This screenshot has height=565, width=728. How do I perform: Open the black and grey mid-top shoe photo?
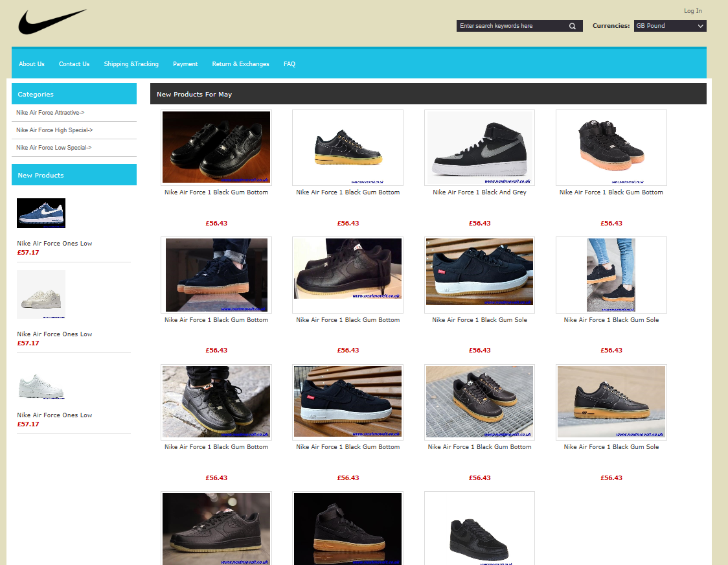click(x=479, y=147)
